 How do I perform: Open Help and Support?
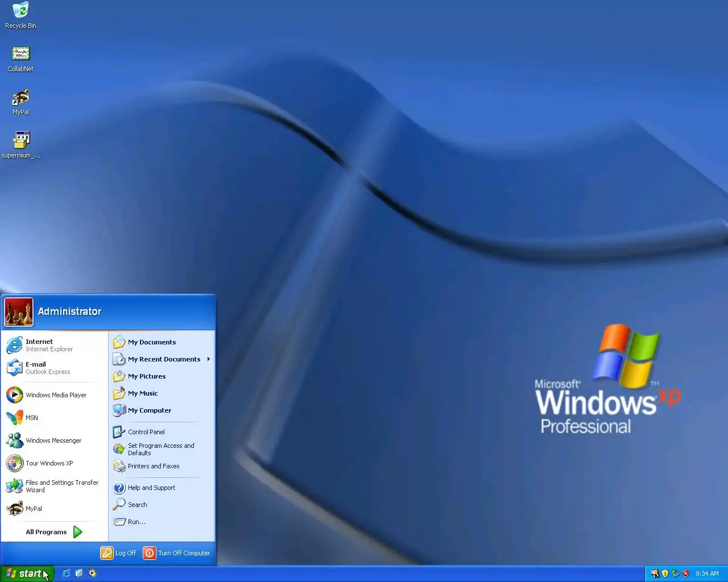click(162, 488)
